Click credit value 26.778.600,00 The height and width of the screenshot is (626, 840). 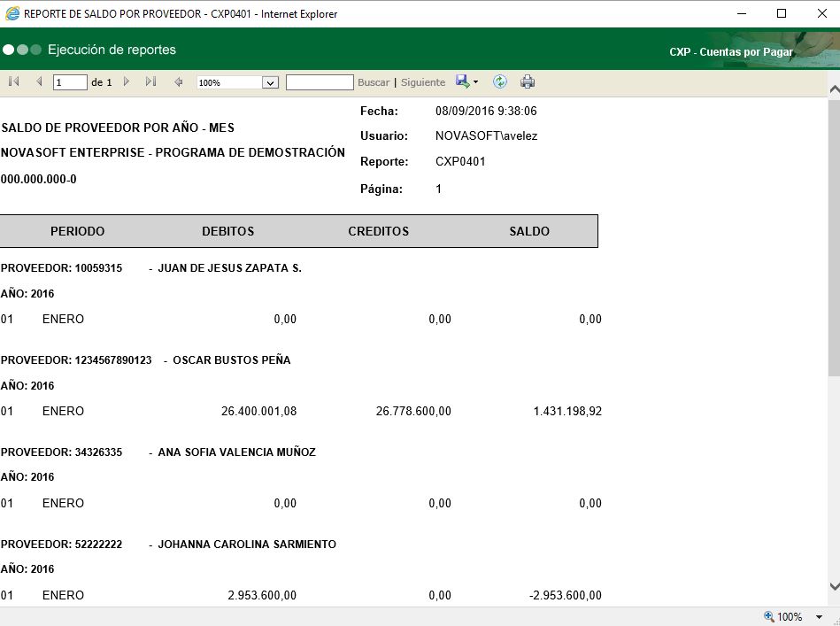(413, 411)
